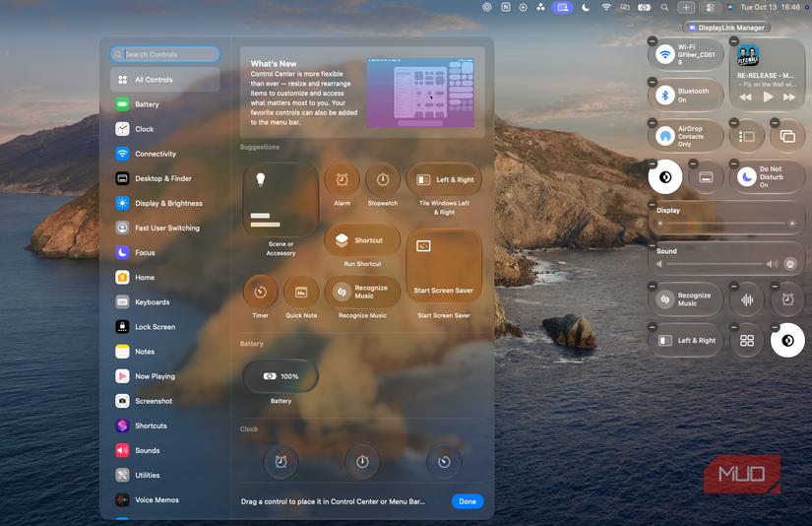Remove the Sound control with minus badge
812x526 pixels.
click(653, 245)
